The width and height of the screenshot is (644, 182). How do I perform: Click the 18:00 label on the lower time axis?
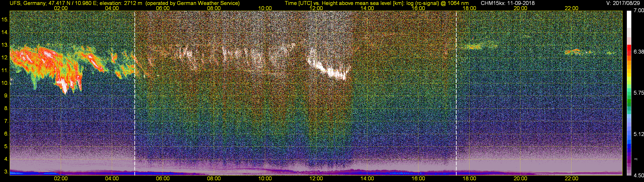[x=469, y=179]
